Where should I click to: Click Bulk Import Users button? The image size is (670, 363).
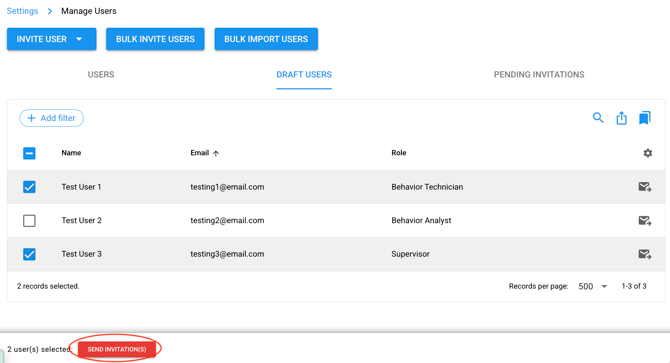[266, 39]
